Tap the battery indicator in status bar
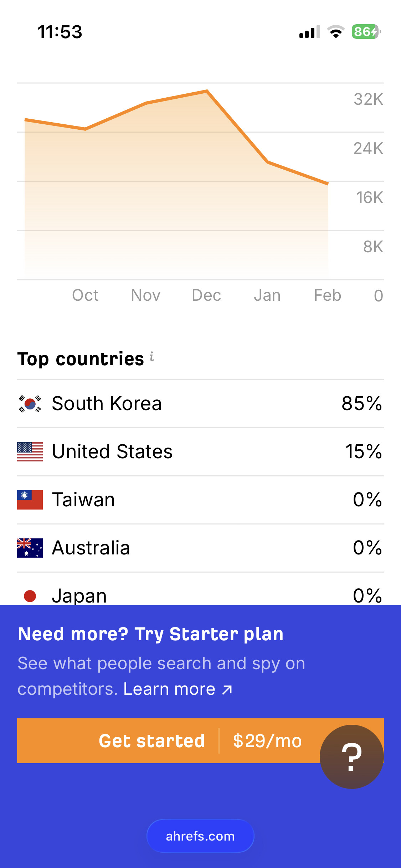The image size is (401, 868). click(366, 32)
